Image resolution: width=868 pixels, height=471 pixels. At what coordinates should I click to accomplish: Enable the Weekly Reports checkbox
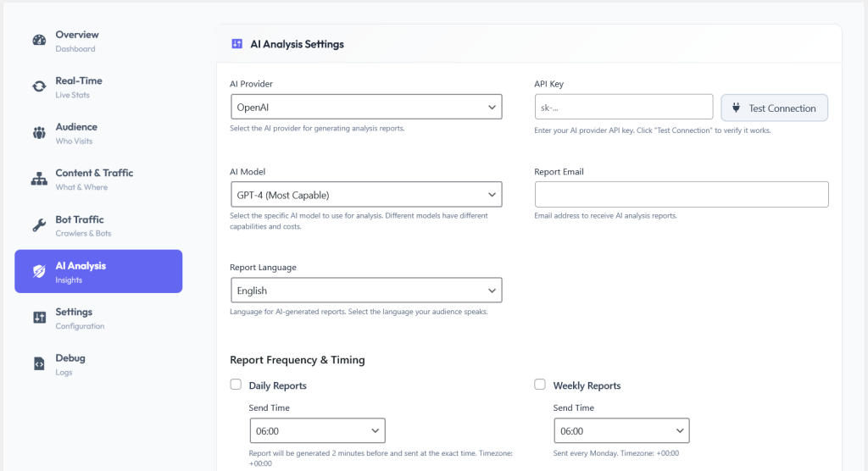coord(540,384)
